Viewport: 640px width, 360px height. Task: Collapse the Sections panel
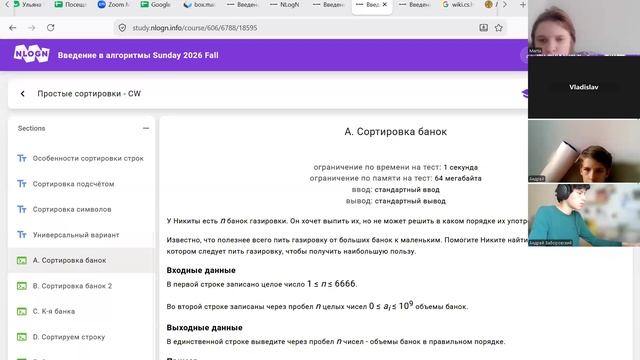[146, 128]
